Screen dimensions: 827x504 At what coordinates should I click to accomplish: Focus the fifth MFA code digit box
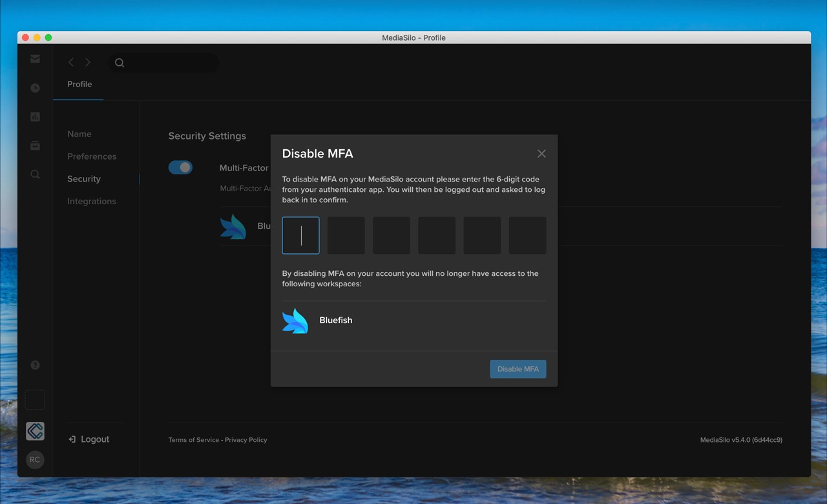point(482,235)
